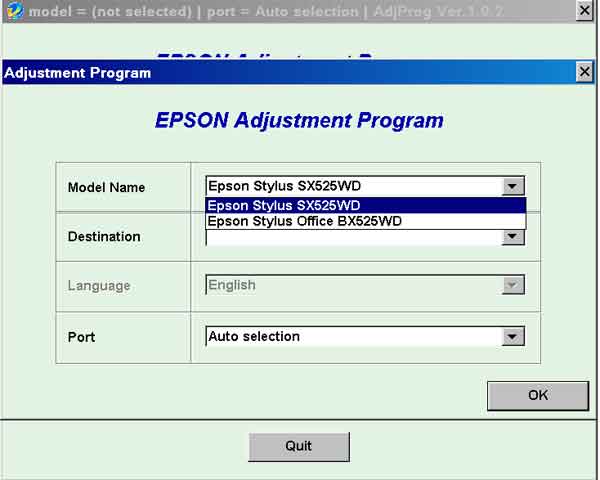Click the Language dropdown arrow
The image size is (600, 480).
point(513,285)
